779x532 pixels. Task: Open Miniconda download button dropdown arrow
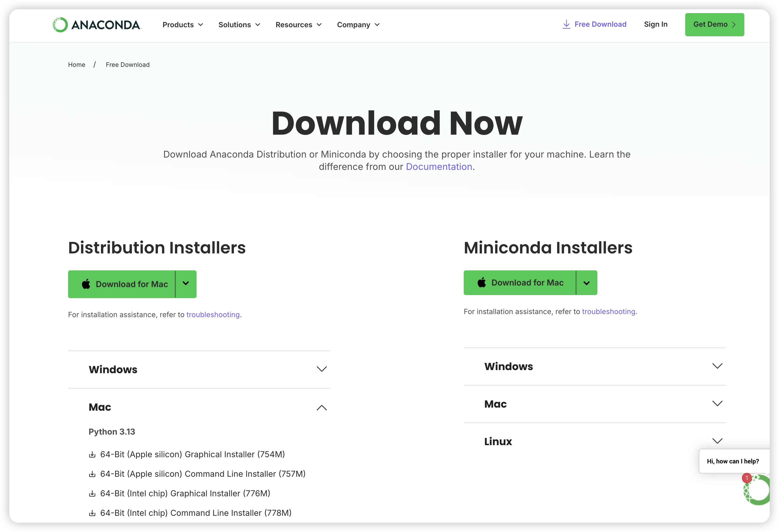click(x=586, y=283)
